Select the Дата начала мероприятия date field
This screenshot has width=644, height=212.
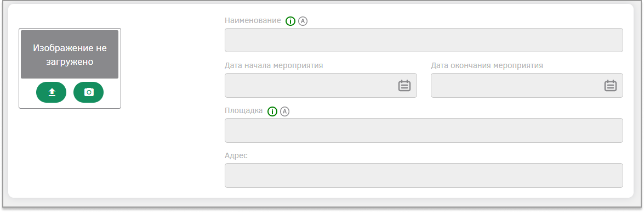[321, 86]
